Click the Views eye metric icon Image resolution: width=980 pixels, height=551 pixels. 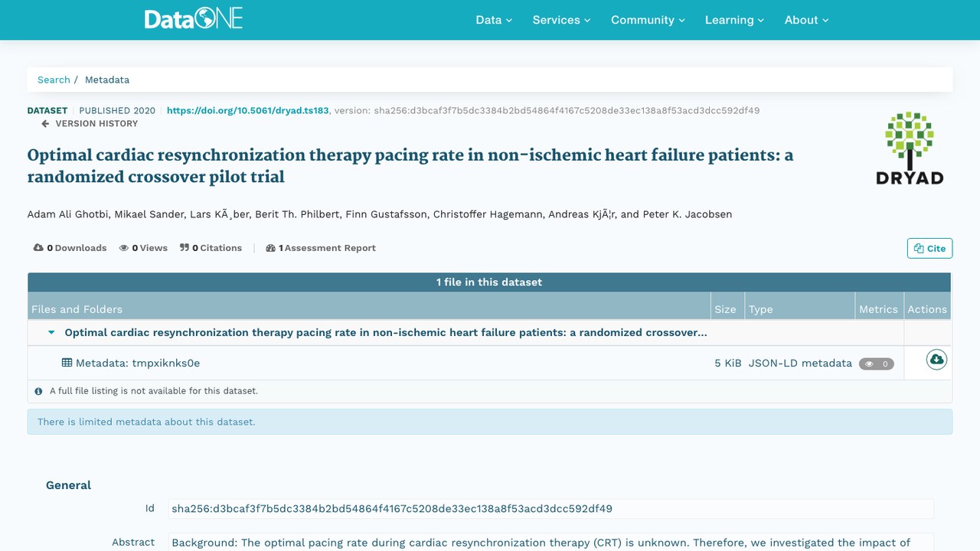click(124, 248)
